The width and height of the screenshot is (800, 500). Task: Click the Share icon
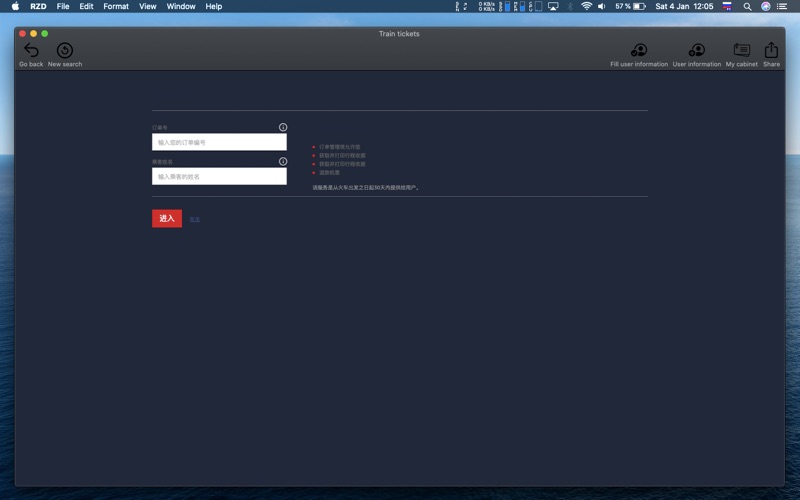[x=771, y=51]
